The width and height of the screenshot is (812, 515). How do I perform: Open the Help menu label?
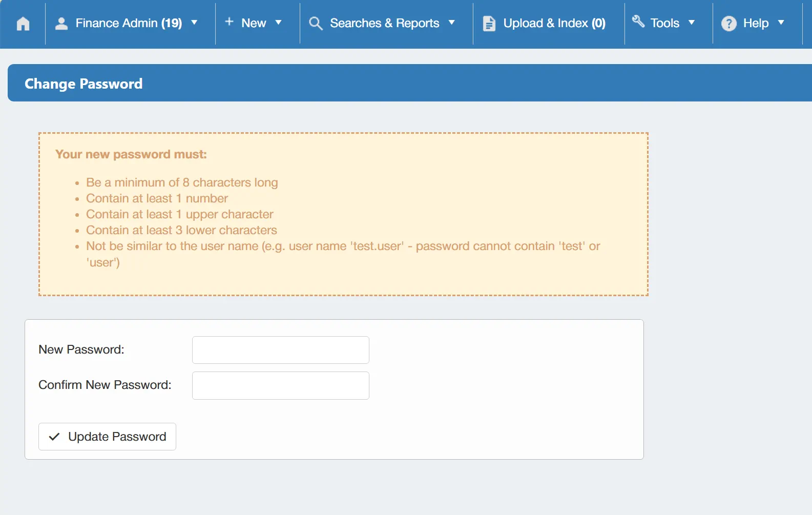[x=756, y=24]
